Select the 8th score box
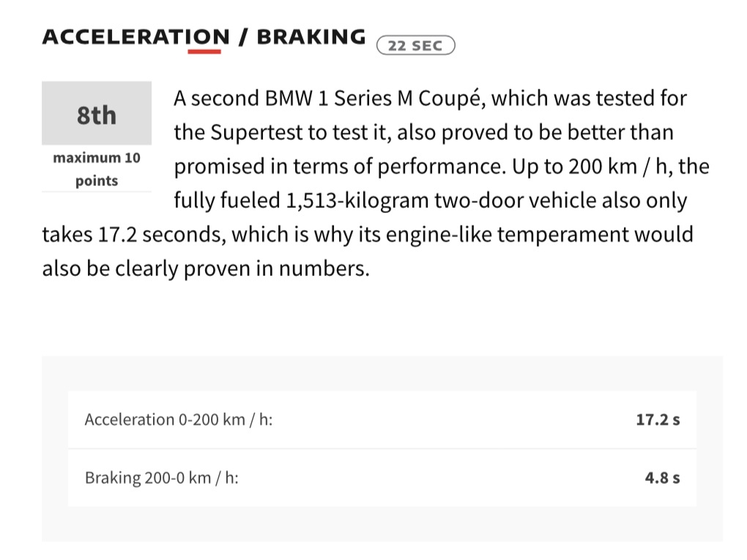 [97, 114]
